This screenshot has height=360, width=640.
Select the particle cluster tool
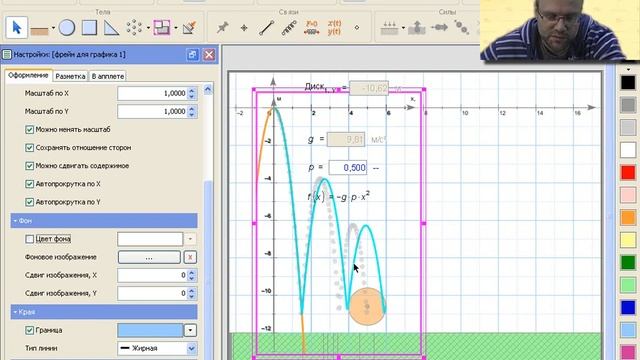click(x=134, y=28)
